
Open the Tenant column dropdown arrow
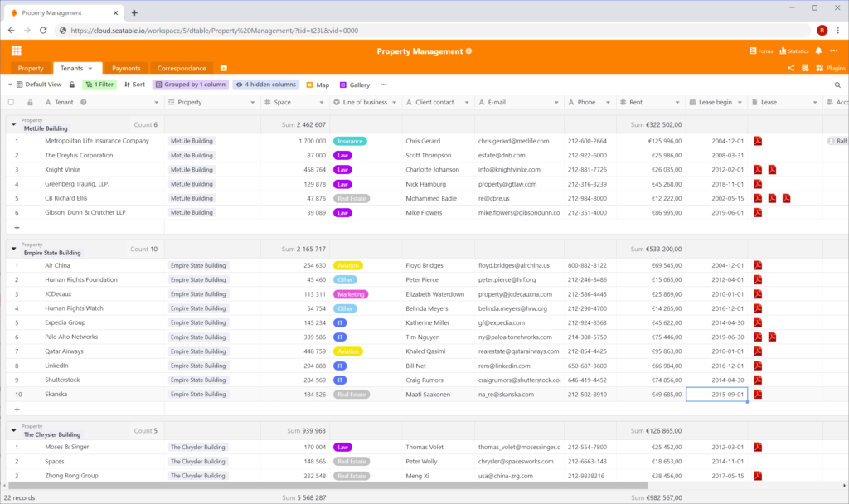tap(157, 102)
